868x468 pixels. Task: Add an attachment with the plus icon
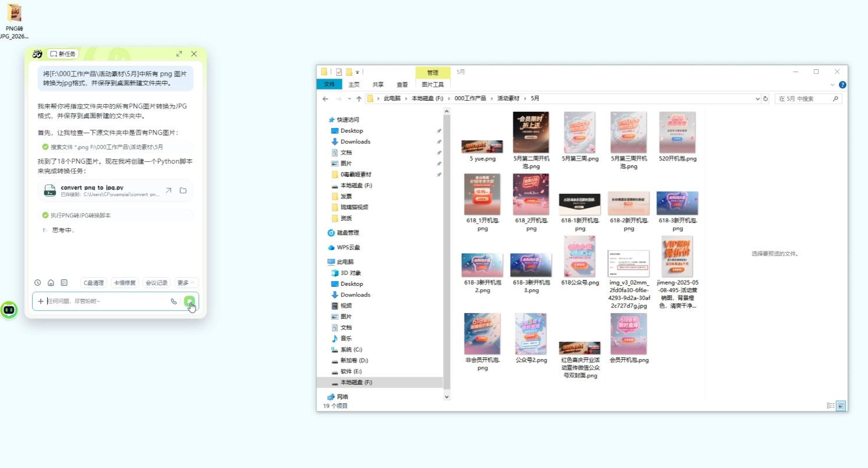(x=41, y=301)
